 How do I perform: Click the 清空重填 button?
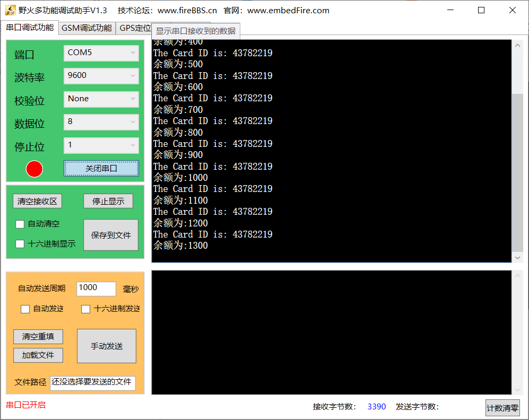[38, 336]
